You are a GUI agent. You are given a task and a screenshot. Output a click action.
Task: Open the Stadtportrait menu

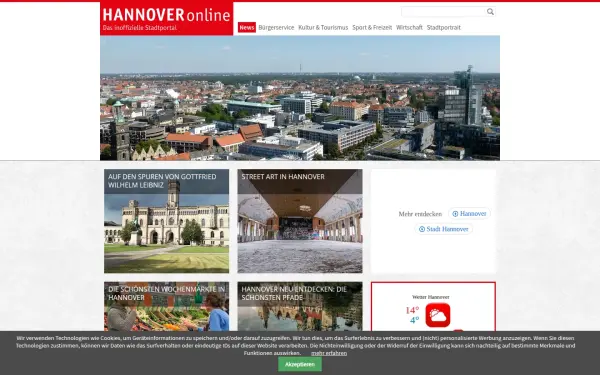(443, 28)
